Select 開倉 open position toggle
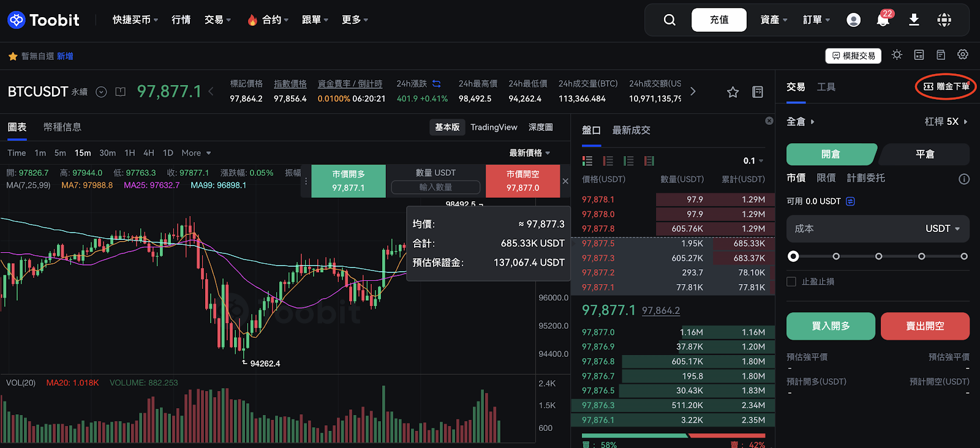This screenshot has height=448, width=980. click(831, 154)
